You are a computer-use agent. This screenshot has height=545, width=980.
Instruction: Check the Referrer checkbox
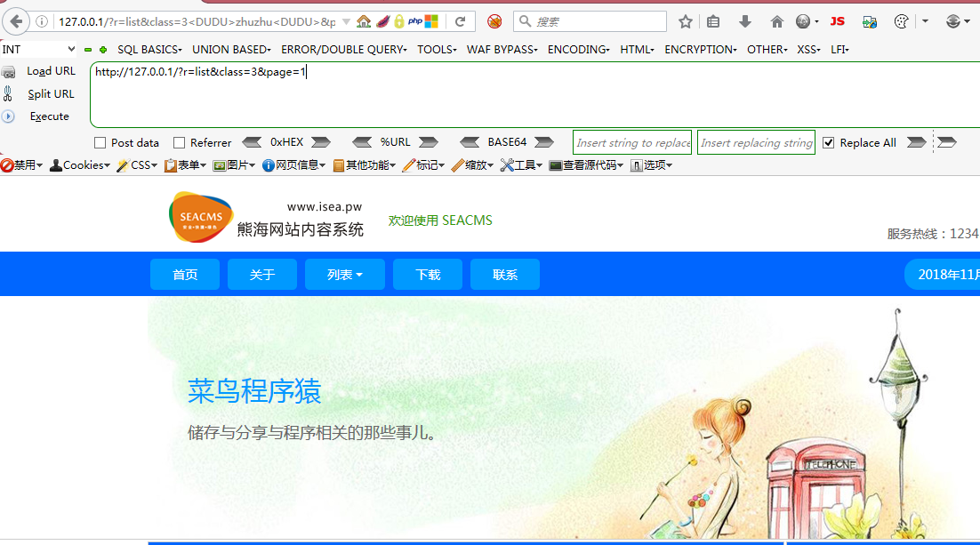tap(177, 142)
